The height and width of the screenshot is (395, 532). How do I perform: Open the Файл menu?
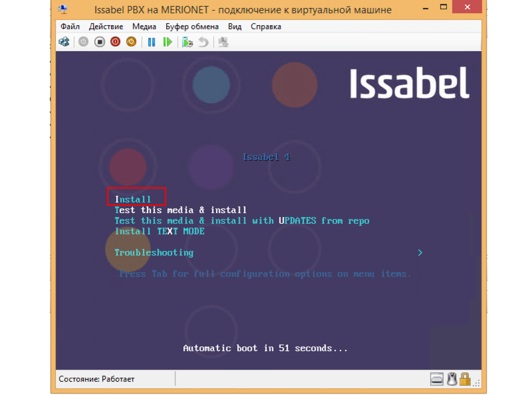pos(70,27)
